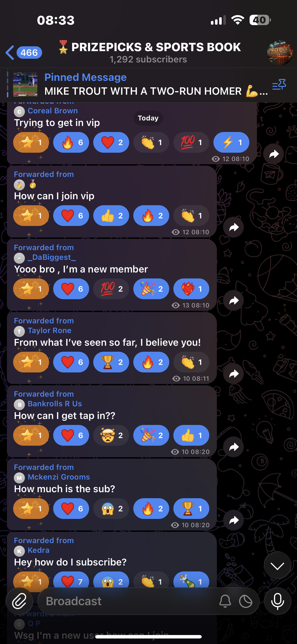Viewport: 297px width, 644px height.
Task: Toggle fire reaction on Coreal Brown message
Action: (x=71, y=142)
